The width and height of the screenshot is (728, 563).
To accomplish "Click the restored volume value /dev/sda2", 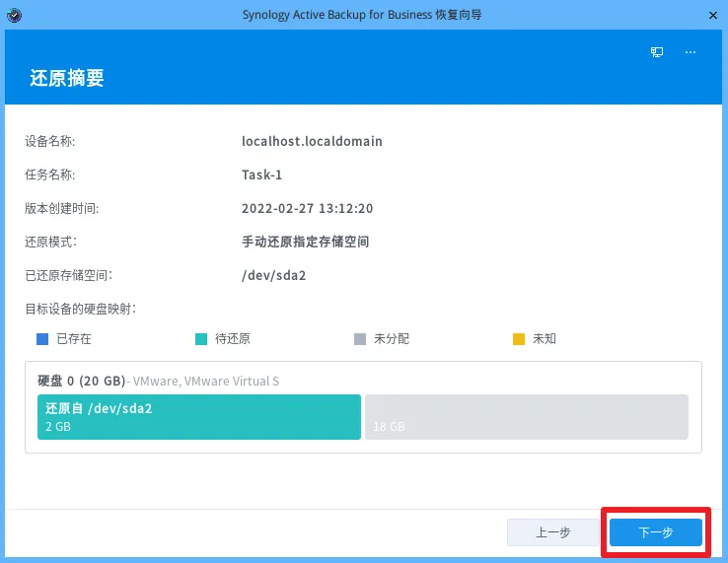I will click(274, 275).
